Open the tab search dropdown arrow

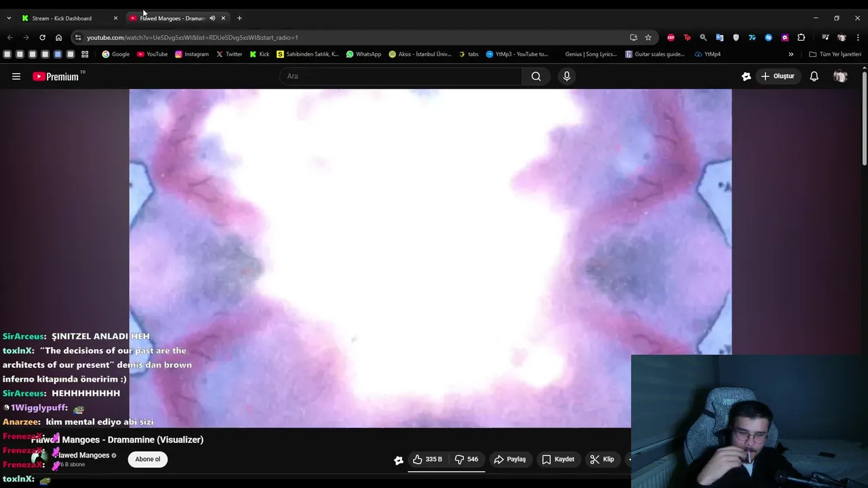click(9, 18)
